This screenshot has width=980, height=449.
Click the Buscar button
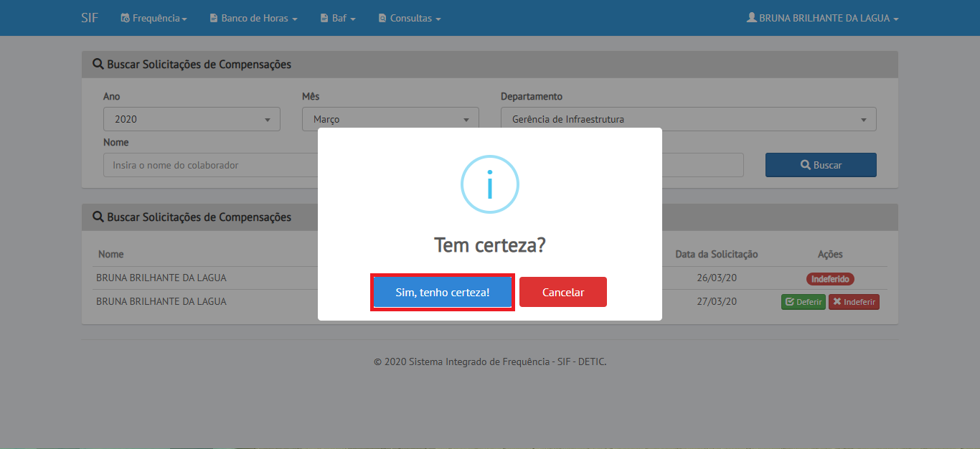821,165
